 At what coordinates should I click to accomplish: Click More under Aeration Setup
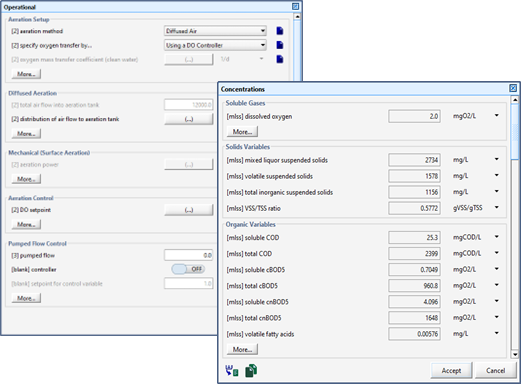[26, 74]
